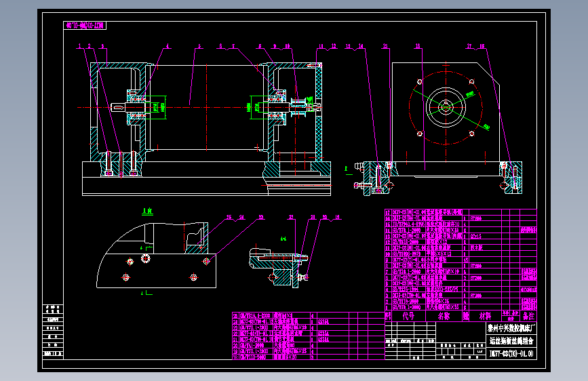The image size is (588, 381).
Task: Click balloon number 18
Action: (x=482, y=46)
